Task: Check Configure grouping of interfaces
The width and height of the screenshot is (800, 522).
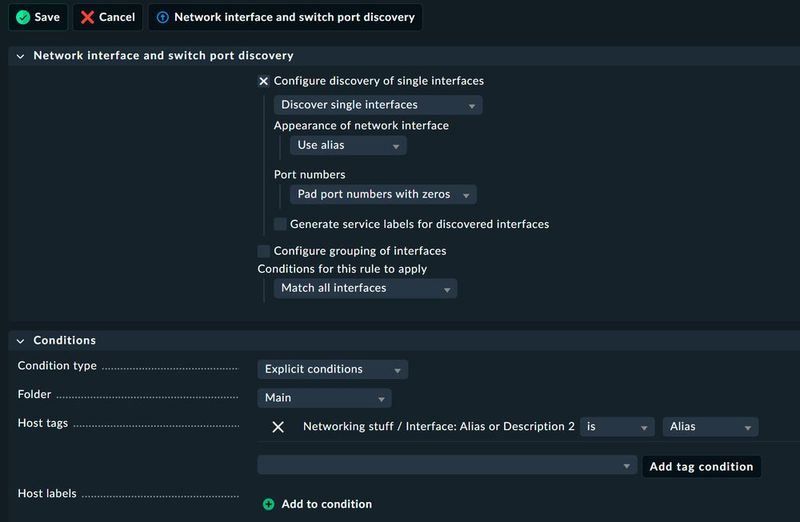Action: click(264, 251)
